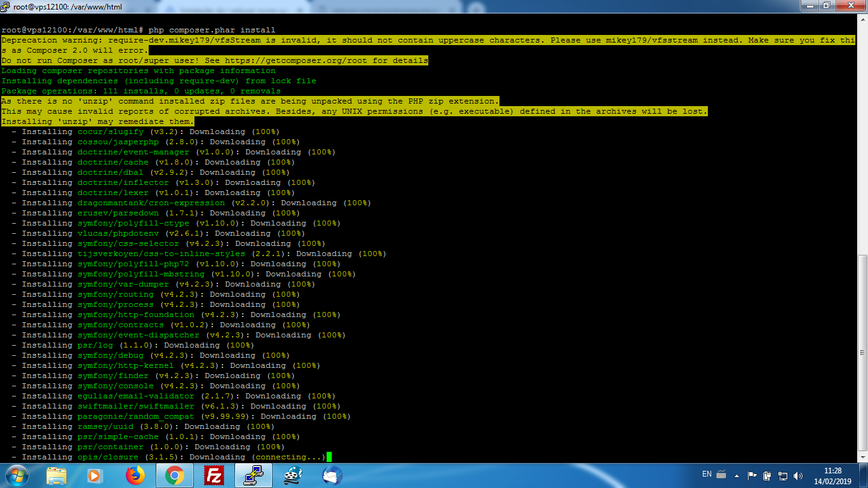The image size is (868, 488).
Task: Click package name symfony/http-kernel
Action: click(x=126, y=365)
